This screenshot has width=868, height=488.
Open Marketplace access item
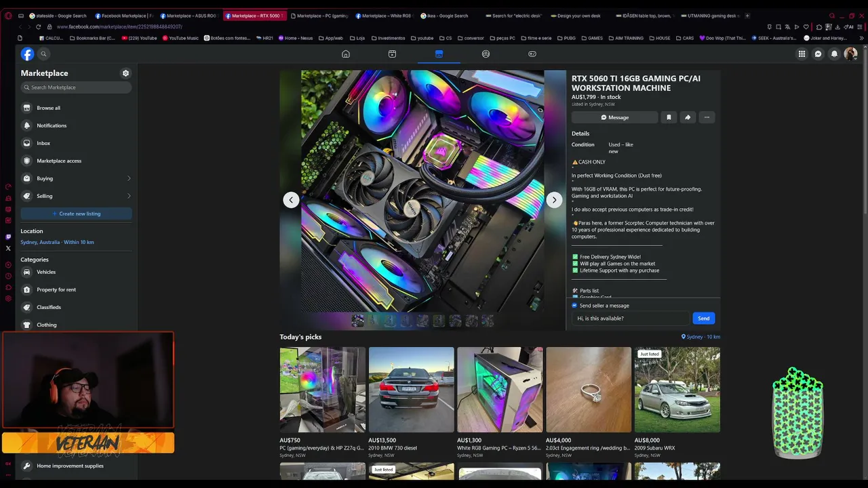coord(76,161)
